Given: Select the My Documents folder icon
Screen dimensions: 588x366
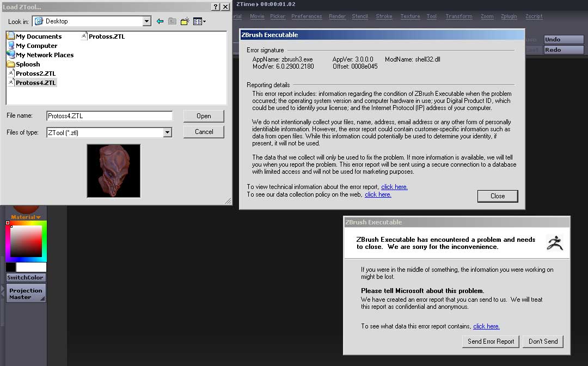Looking at the screenshot, I should point(11,36).
